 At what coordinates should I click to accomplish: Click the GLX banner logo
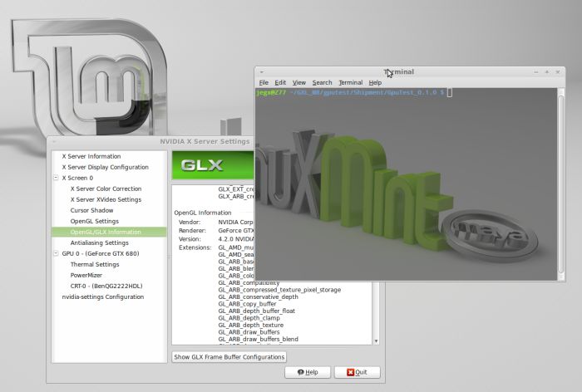[202, 165]
